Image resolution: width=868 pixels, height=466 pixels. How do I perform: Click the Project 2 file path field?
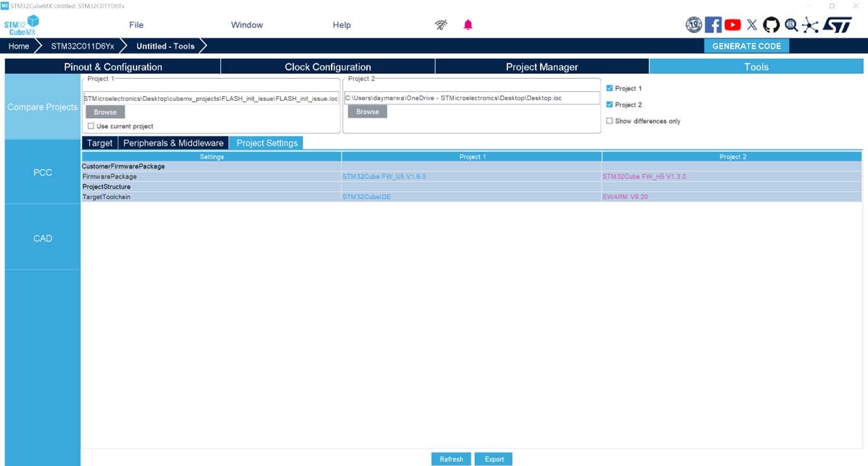472,98
